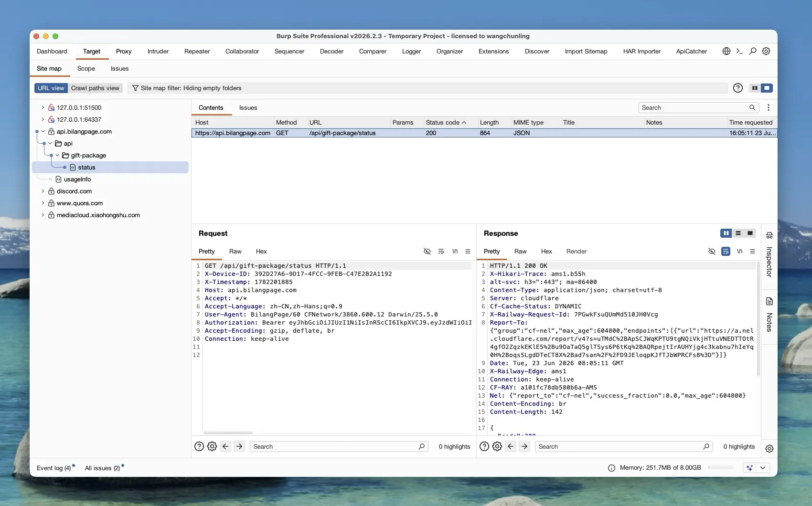Select the URL view button
This screenshot has height=506, width=812.
51,88
